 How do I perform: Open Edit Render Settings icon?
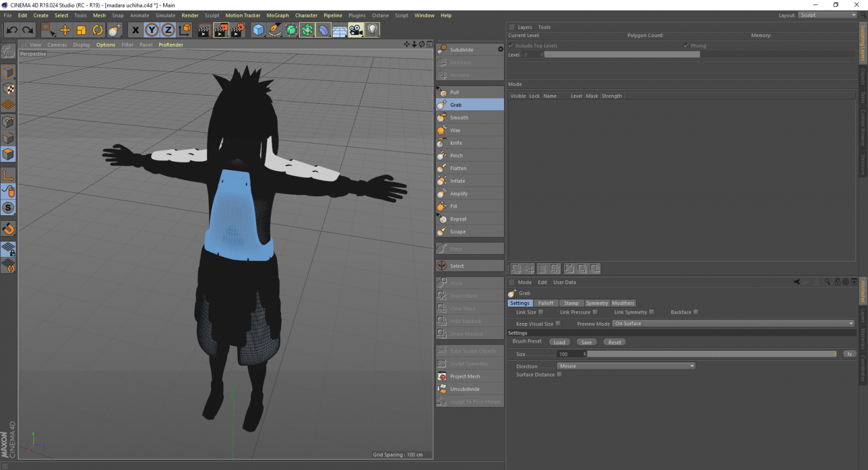237,30
